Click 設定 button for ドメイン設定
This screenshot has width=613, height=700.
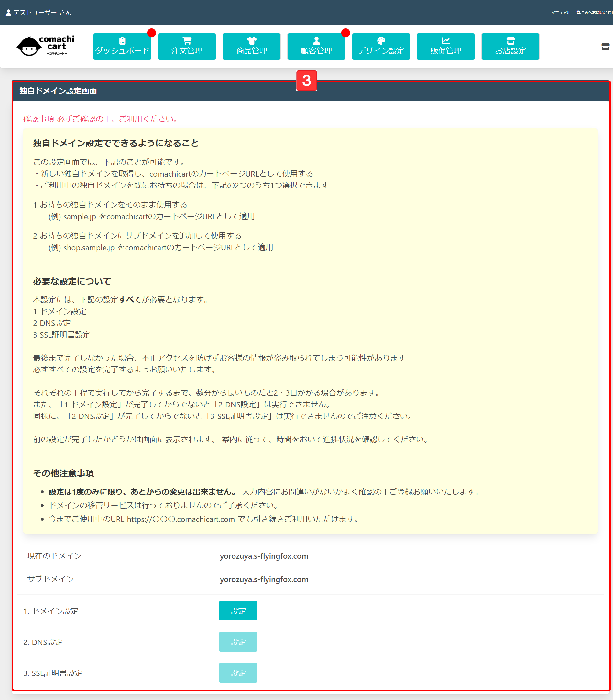[238, 611]
